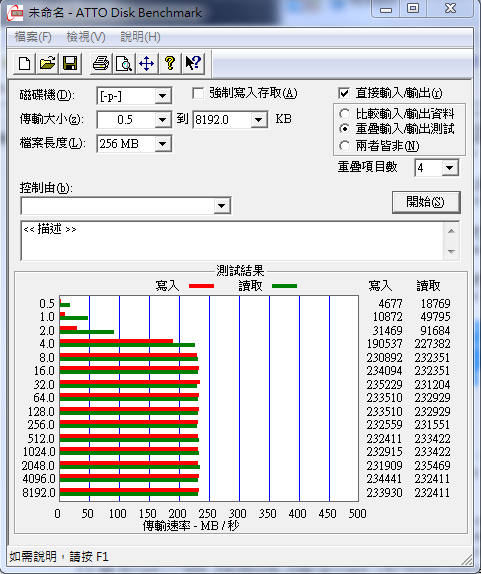Click the 4096.0 row label in chart

39,479
